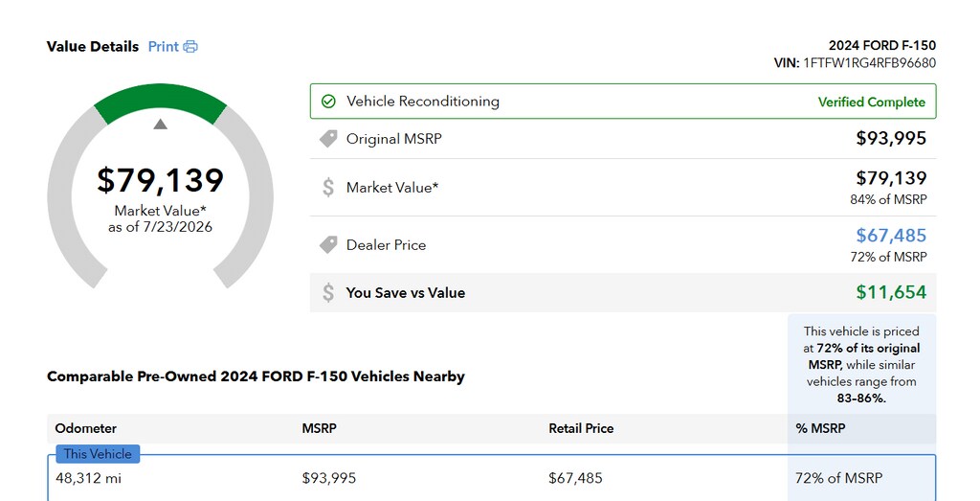The height and width of the screenshot is (501, 980).
Task: Click the tag icon next to Original MSRP
Action: (x=329, y=139)
